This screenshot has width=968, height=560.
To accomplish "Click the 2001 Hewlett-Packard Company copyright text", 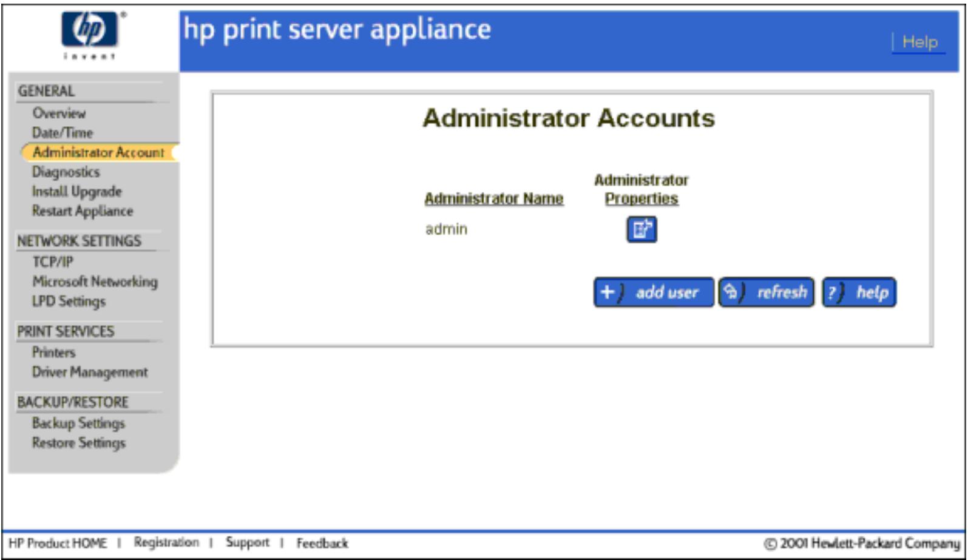I will pos(862,543).
